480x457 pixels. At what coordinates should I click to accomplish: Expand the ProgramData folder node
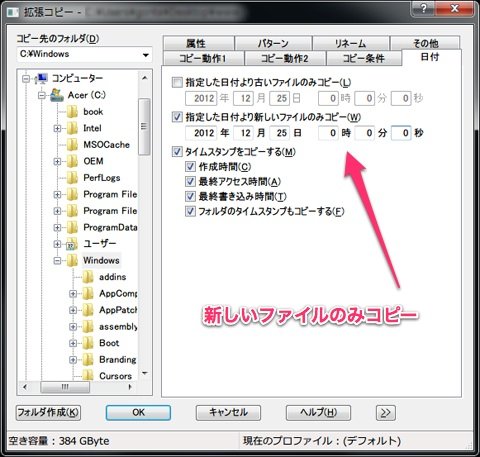(x=57, y=228)
